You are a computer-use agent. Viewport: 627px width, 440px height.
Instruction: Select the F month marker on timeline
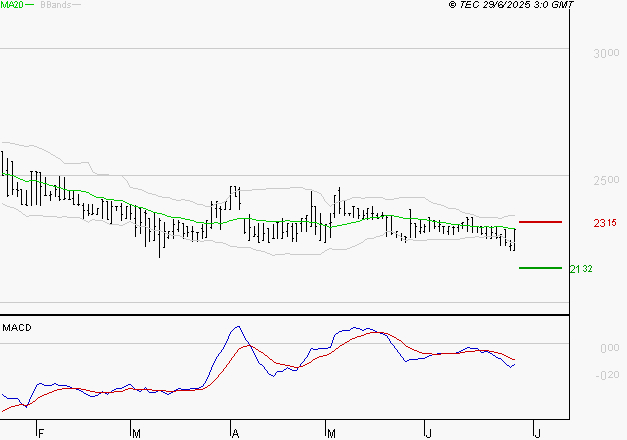click(x=40, y=433)
